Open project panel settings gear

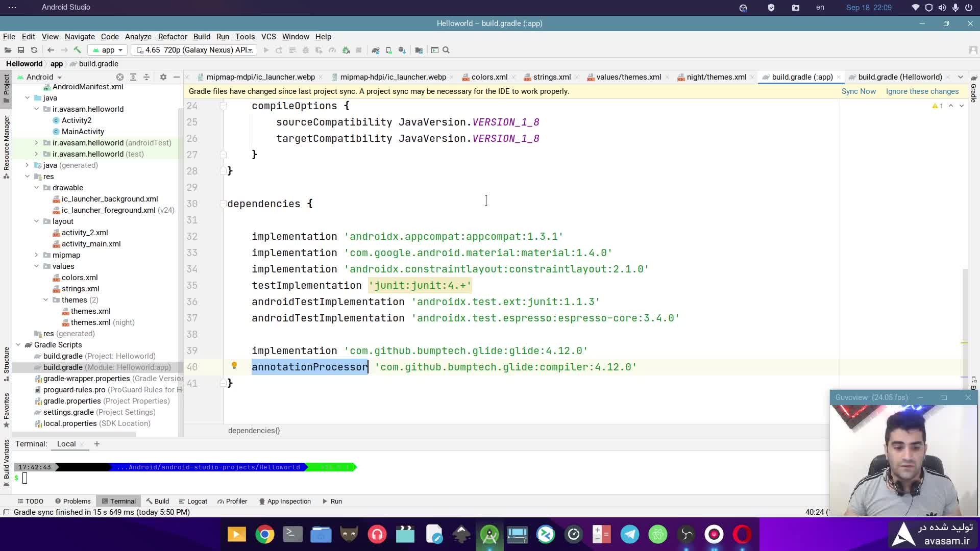pyautogui.click(x=163, y=77)
